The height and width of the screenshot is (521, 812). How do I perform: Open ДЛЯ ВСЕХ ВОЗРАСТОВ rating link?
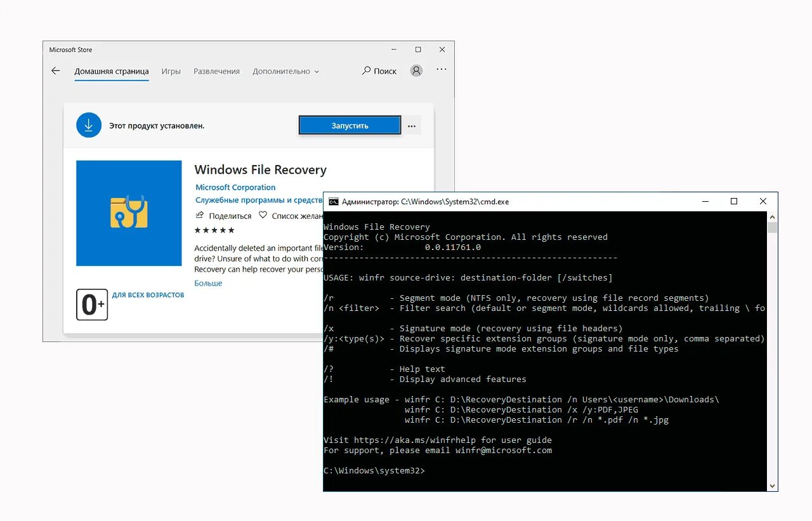tap(148, 295)
